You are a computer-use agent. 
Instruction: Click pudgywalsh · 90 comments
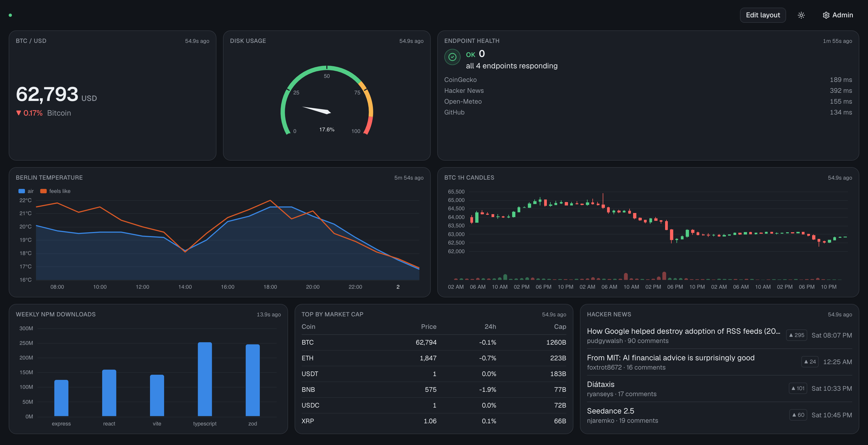(x=627, y=341)
